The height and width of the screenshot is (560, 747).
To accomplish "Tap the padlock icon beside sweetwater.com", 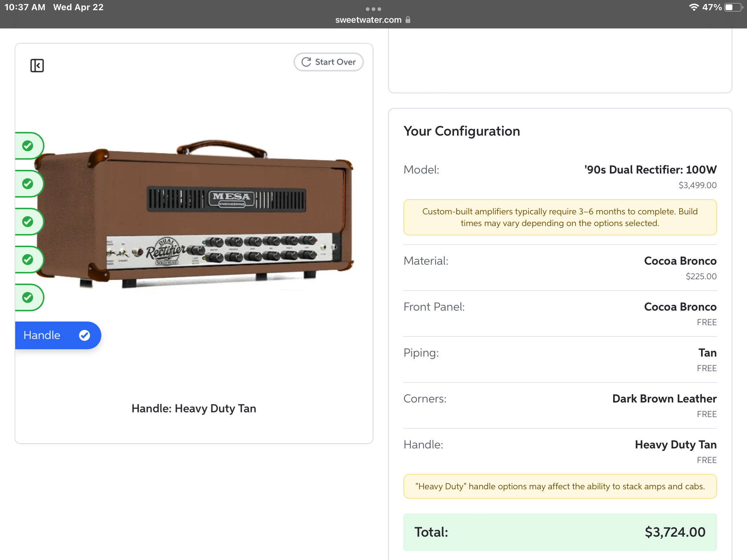I will point(408,20).
